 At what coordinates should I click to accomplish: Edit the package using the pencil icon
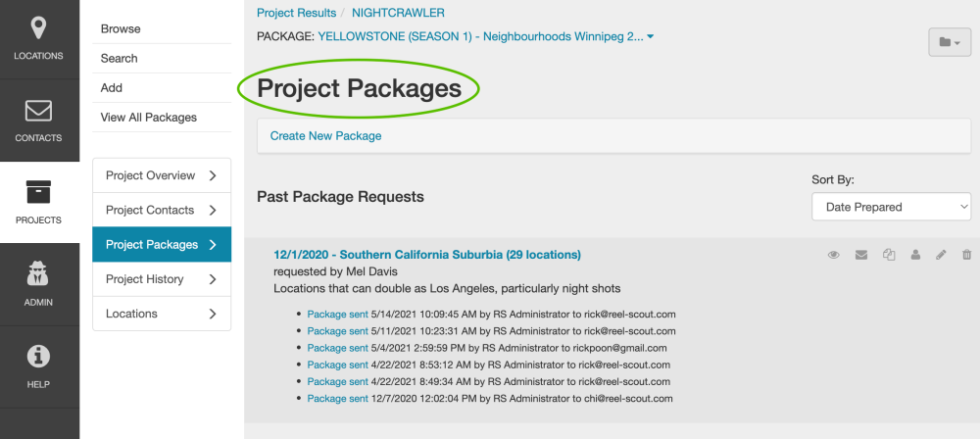pos(942,255)
